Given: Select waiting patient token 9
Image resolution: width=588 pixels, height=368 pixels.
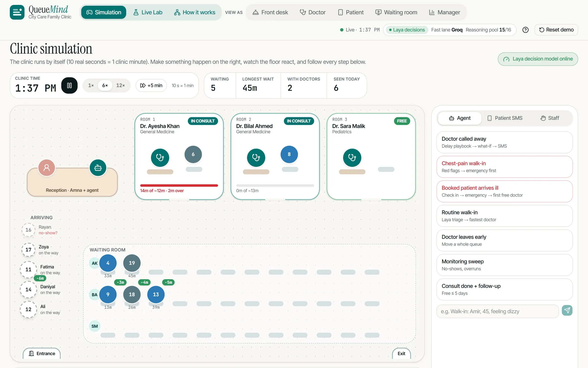Looking at the screenshot, I should (108, 294).
